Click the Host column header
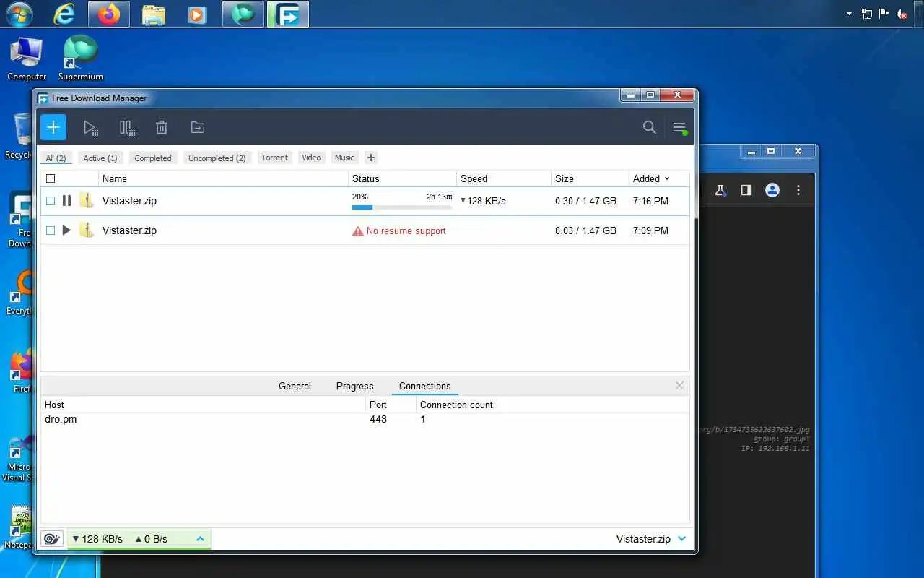 point(204,405)
